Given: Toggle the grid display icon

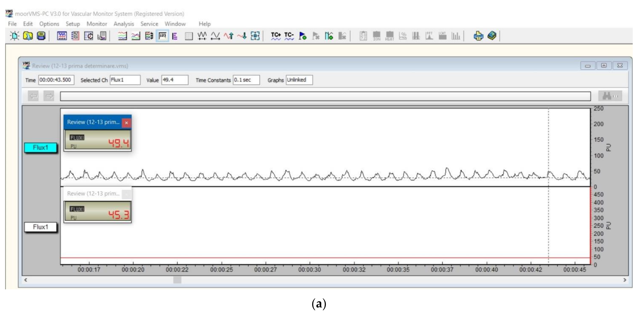Looking at the screenshot, I should [x=189, y=36].
